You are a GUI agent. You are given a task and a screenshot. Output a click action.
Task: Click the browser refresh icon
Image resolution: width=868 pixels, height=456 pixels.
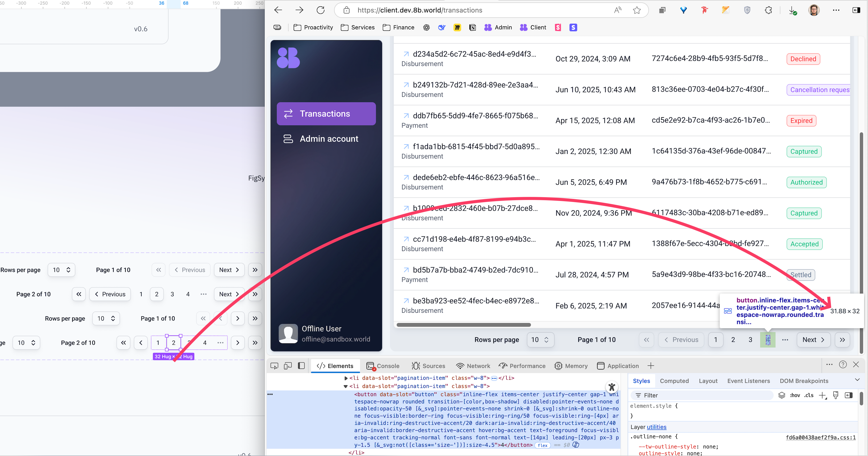tap(320, 10)
